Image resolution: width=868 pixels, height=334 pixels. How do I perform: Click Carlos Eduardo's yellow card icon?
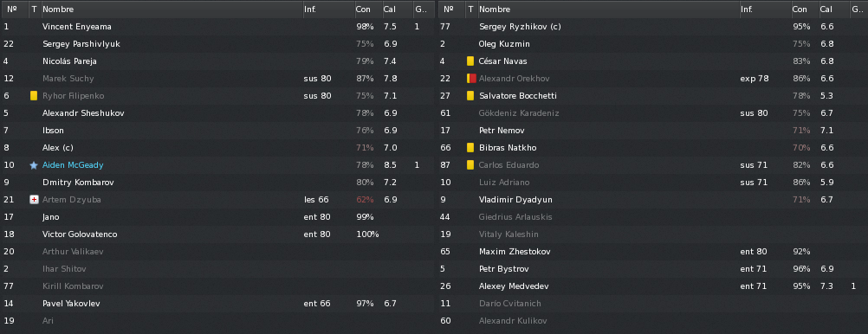click(470, 164)
